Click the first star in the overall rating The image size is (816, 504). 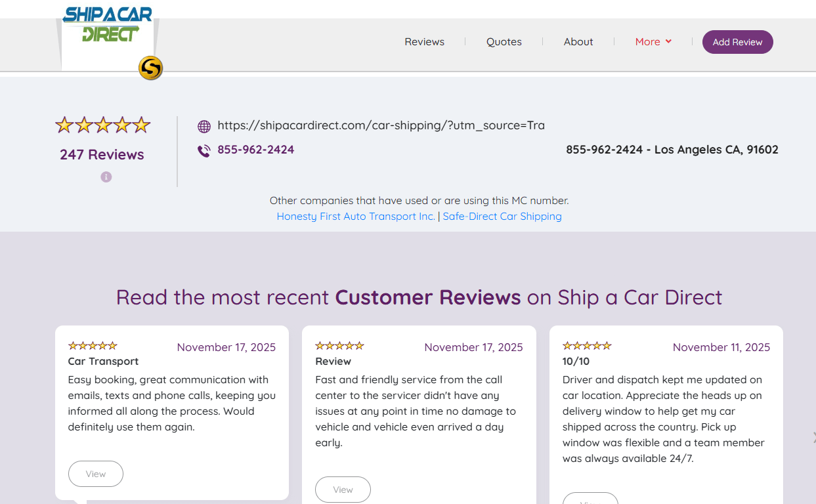[64, 124]
